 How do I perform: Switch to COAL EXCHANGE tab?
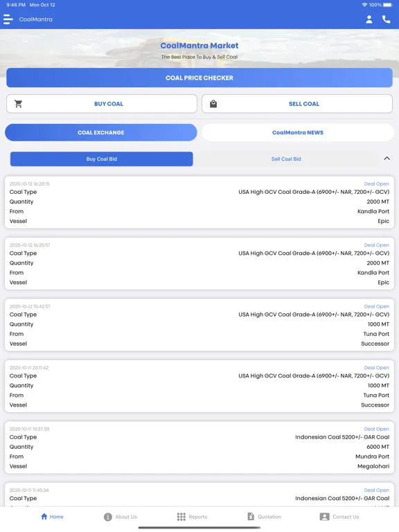pyautogui.click(x=100, y=132)
